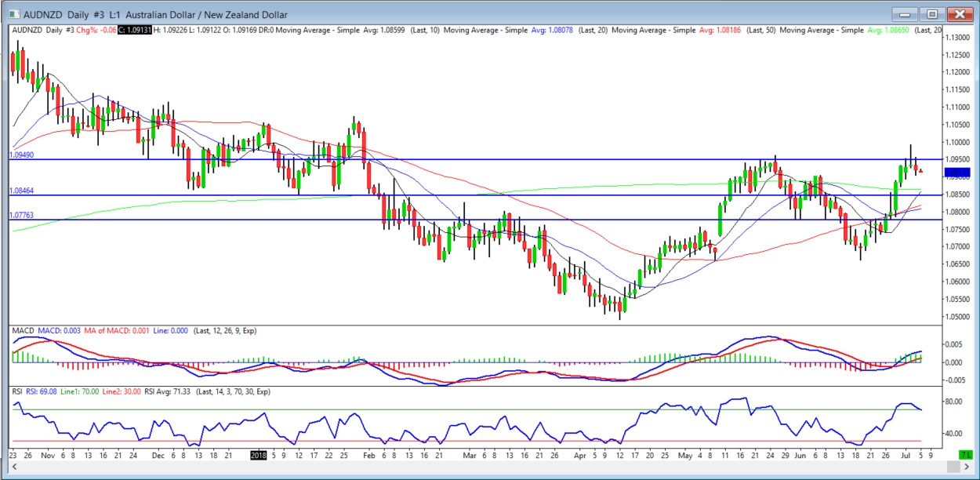Click the highlighted close value C: 1.09131
This screenshot has width=980, height=480.
(136, 30)
